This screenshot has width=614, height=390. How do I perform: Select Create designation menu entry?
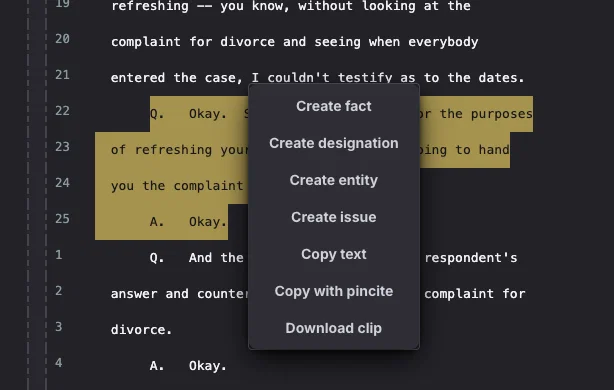(x=334, y=143)
